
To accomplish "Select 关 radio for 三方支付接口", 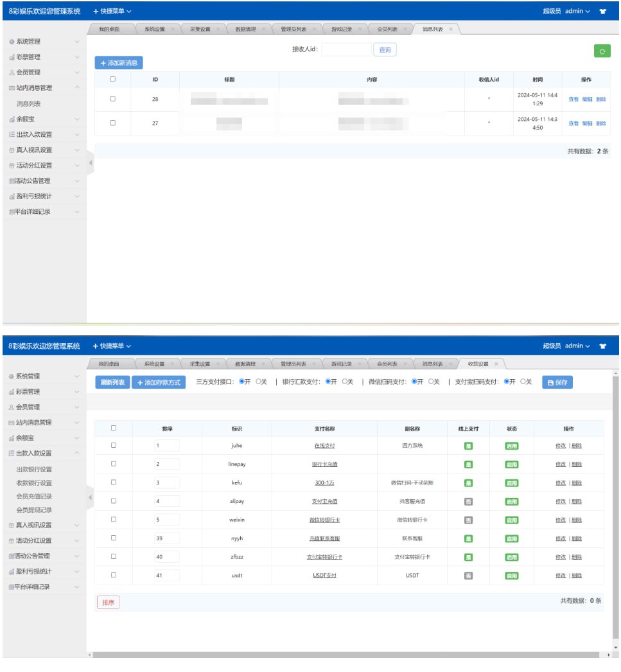I will [259, 382].
